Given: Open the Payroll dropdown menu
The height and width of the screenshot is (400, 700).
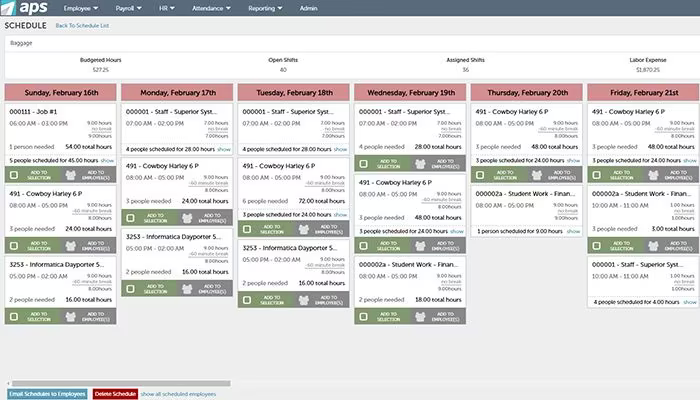Looking at the screenshot, I should tap(128, 8).
